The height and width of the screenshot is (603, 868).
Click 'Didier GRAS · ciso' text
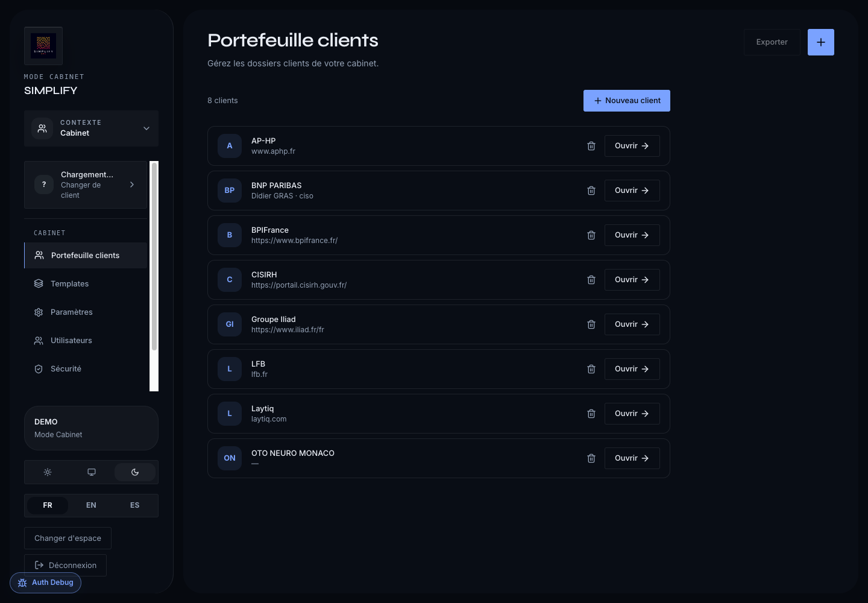[282, 196]
